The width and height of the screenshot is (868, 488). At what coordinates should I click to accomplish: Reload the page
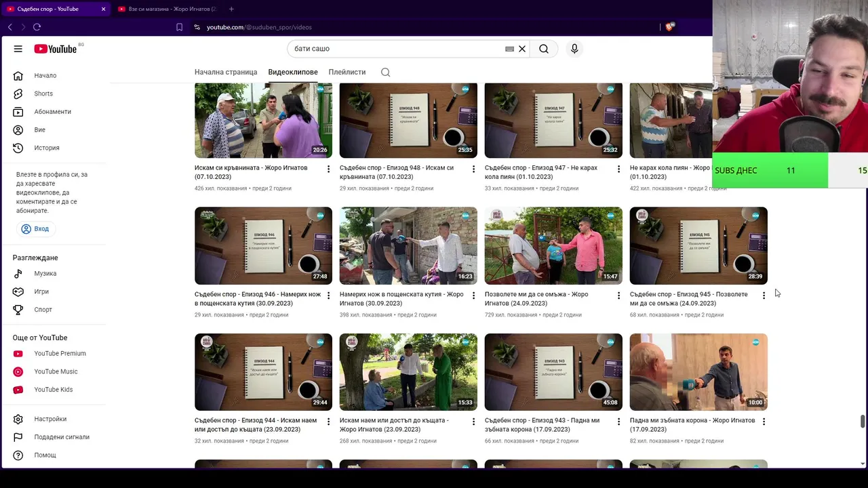pyautogui.click(x=37, y=27)
